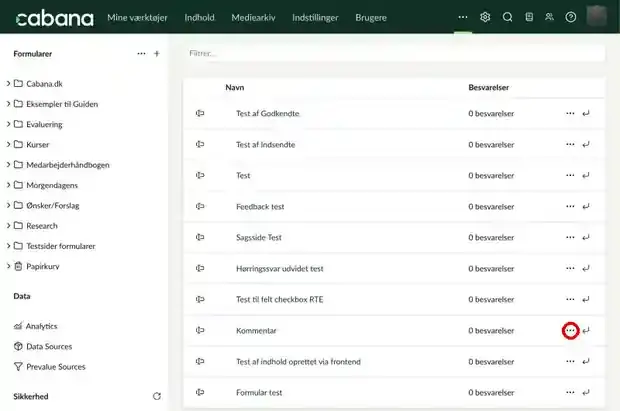
Task: Open the settings gear in top bar
Action: click(485, 17)
